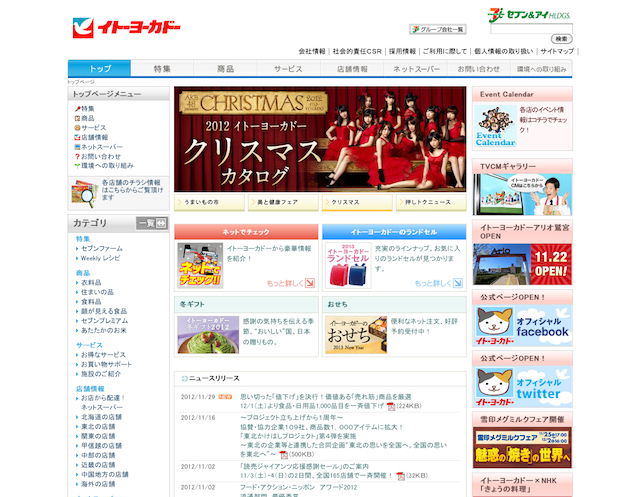Click the ランドセル thumbnail image
The image size is (640, 497).
click(x=348, y=266)
